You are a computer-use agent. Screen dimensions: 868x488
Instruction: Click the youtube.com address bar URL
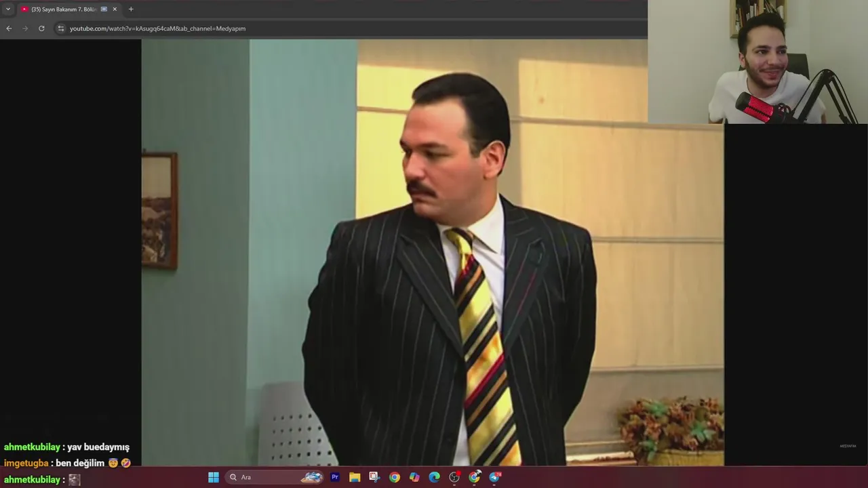tap(157, 28)
